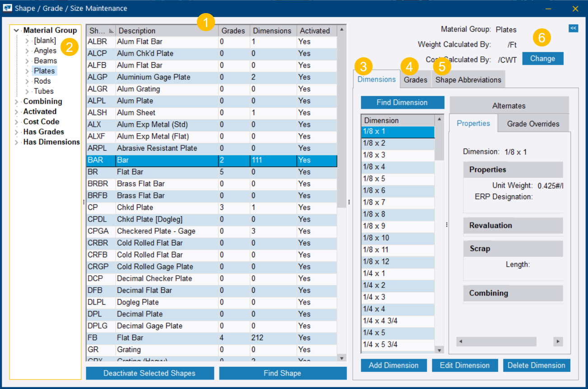Click the Change button
This screenshot has width=588, height=389.
(x=543, y=58)
